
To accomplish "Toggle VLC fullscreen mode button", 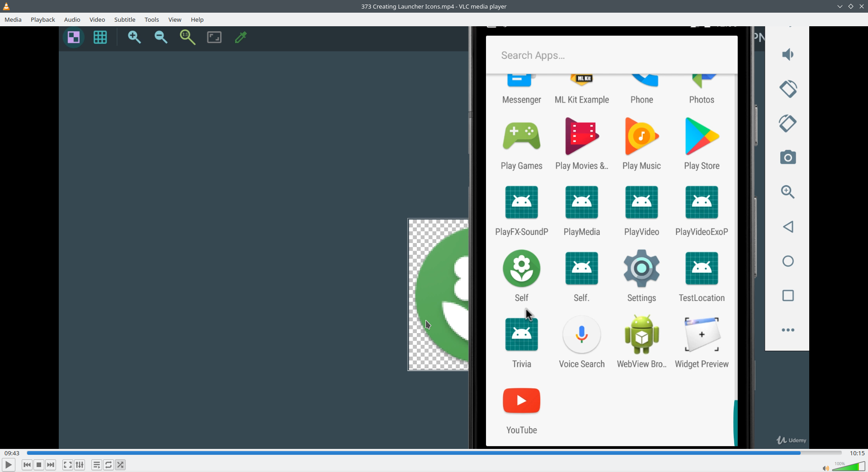I will [68, 465].
